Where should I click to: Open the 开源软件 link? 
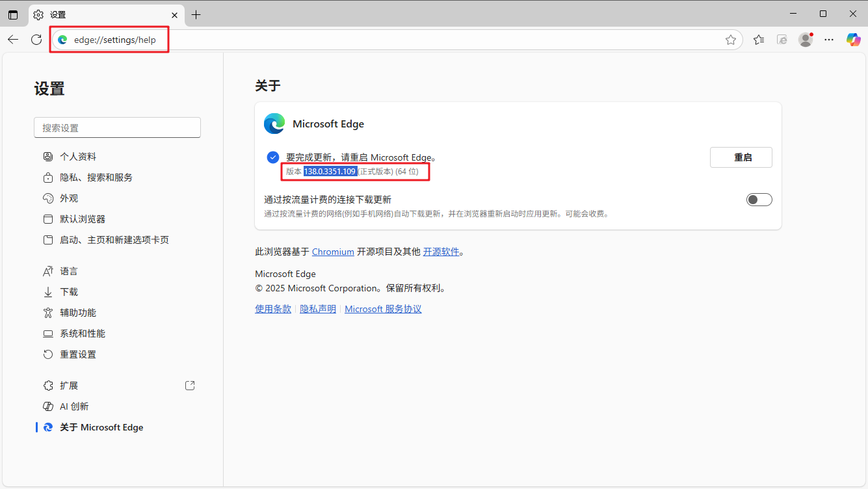point(441,252)
